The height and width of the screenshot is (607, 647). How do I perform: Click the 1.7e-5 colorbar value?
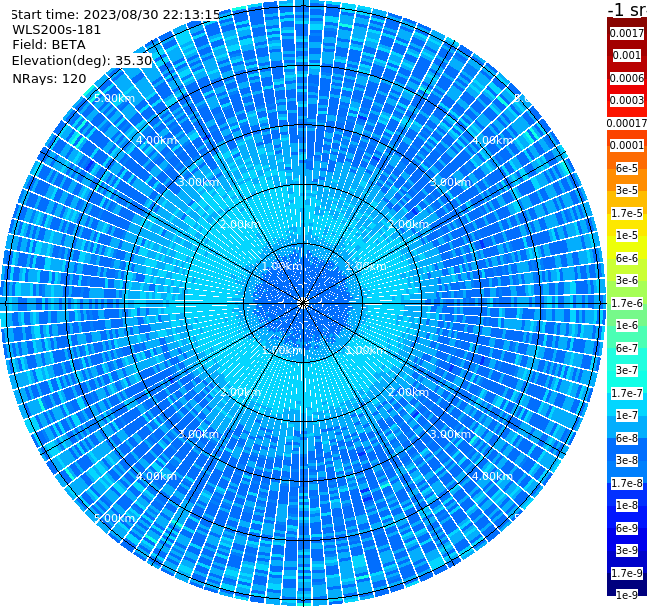pos(627,213)
